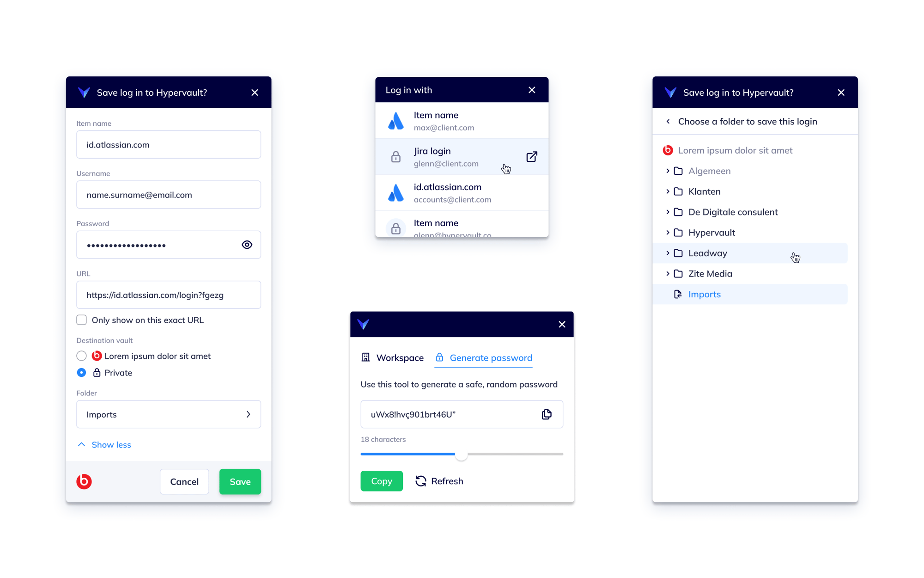Click the external link icon on Jira login
Viewport: 924px width, 578px height.
pos(531,156)
